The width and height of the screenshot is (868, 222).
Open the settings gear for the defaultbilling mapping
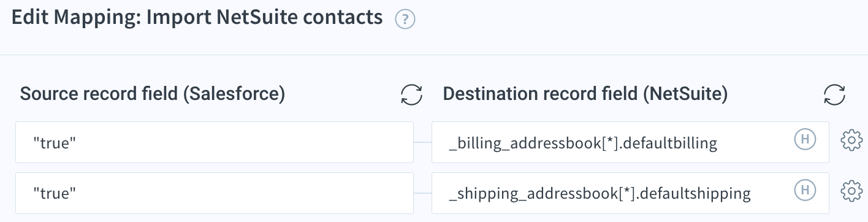851,140
